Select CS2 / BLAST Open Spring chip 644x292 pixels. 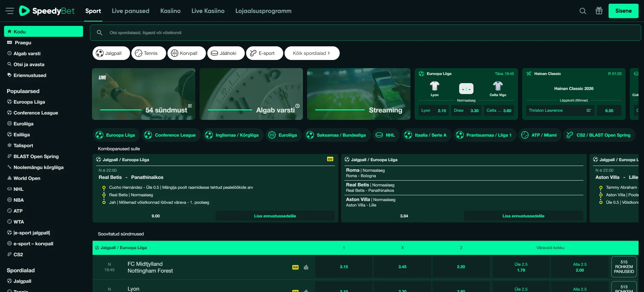pyautogui.click(x=599, y=135)
